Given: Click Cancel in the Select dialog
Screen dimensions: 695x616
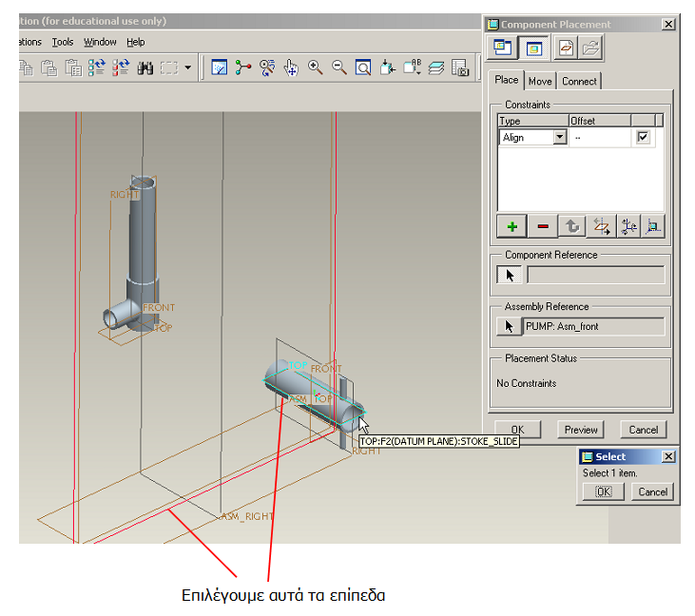Looking at the screenshot, I should 652,491.
